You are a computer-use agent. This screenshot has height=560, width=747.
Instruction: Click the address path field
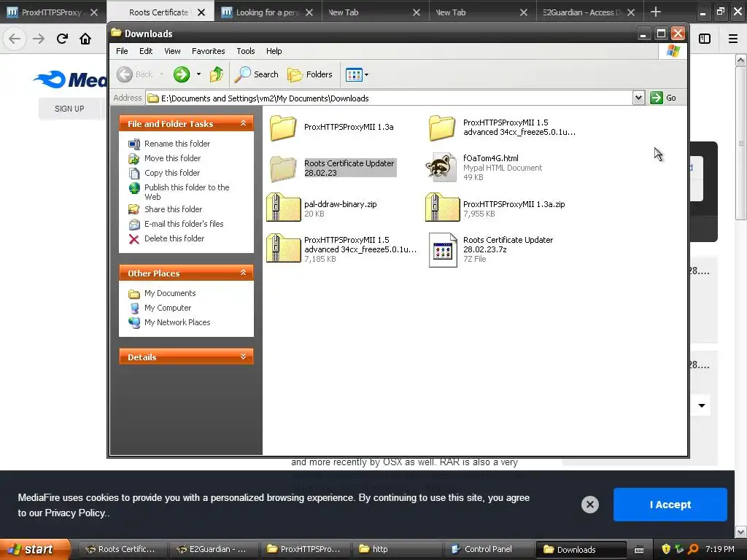pyautogui.click(x=390, y=98)
